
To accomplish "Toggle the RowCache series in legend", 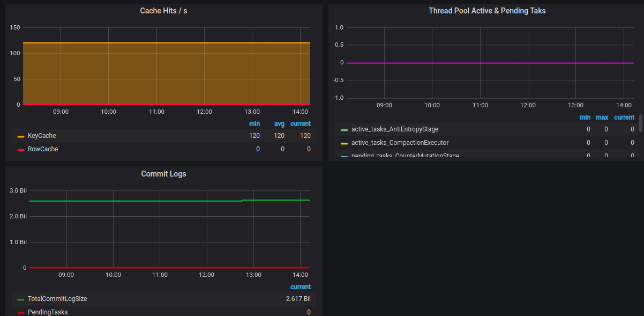I will 43,149.
